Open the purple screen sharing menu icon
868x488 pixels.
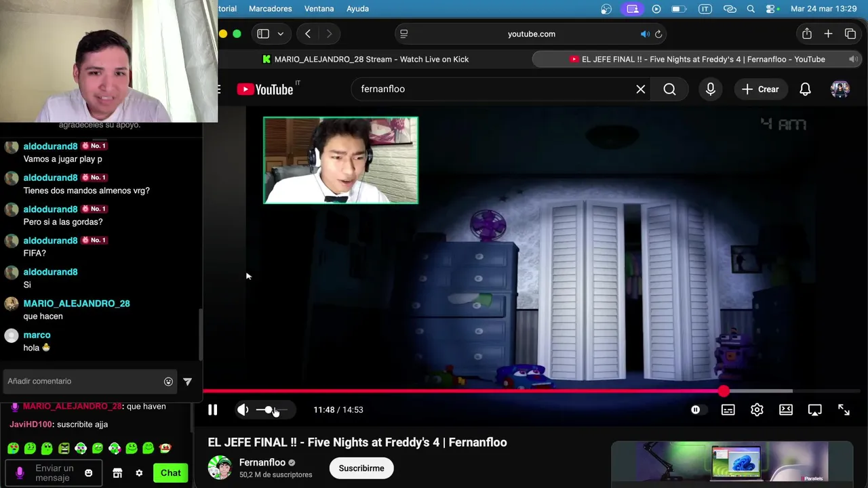(x=632, y=9)
